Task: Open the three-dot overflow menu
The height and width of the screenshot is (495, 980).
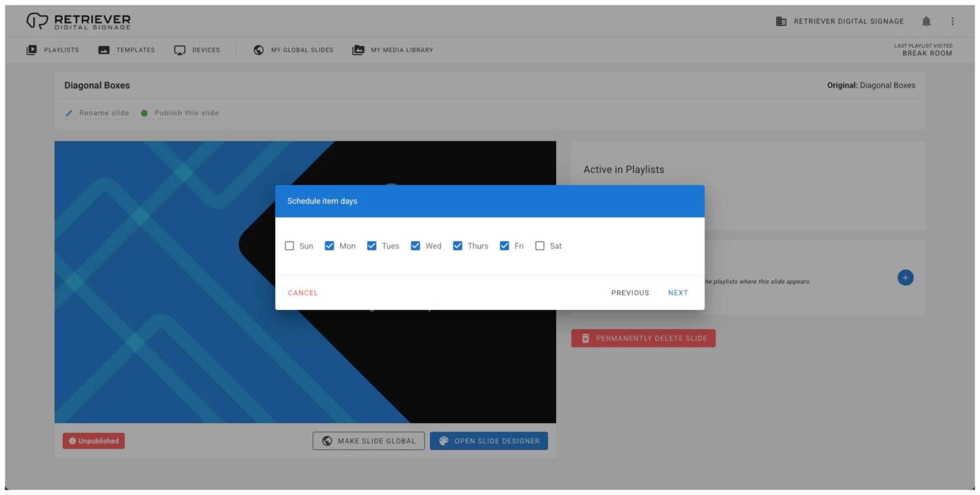Action: click(x=953, y=22)
